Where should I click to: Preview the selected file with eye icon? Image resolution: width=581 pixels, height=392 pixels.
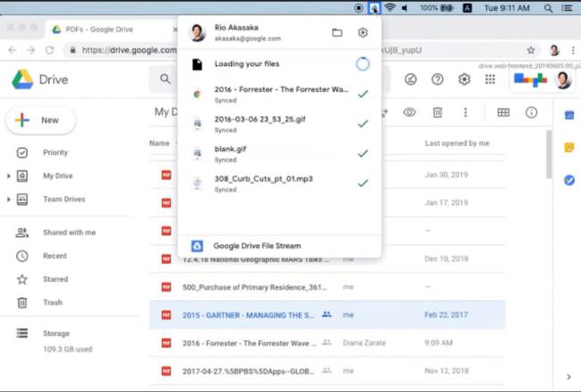coord(409,112)
